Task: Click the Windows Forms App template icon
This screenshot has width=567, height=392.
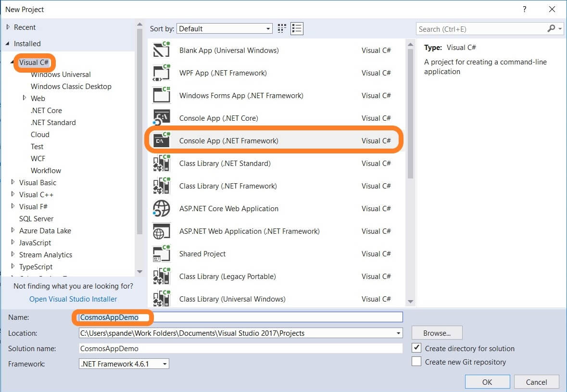Action: [x=161, y=95]
